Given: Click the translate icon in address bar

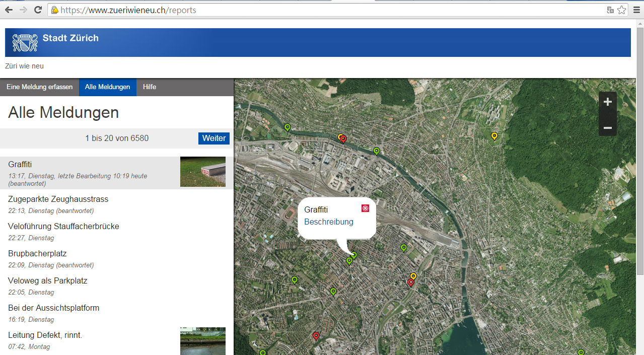Looking at the screenshot, I should point(610,10).
